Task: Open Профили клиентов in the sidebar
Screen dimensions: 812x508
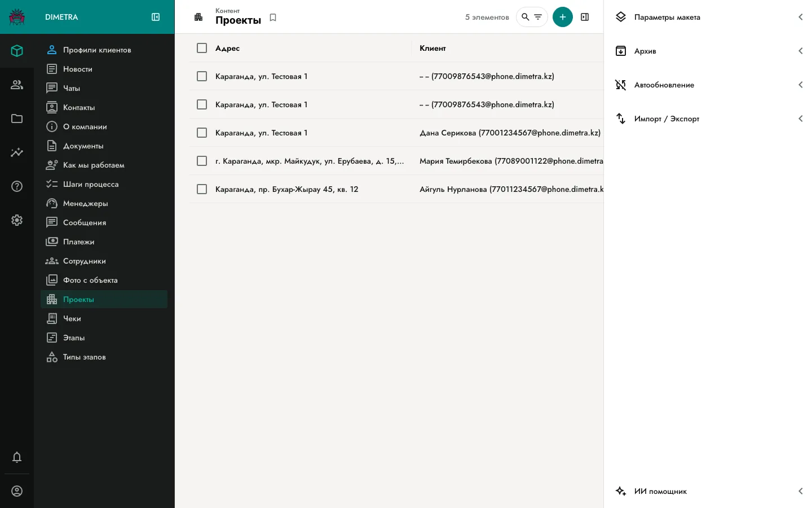Action: [104, 50]
